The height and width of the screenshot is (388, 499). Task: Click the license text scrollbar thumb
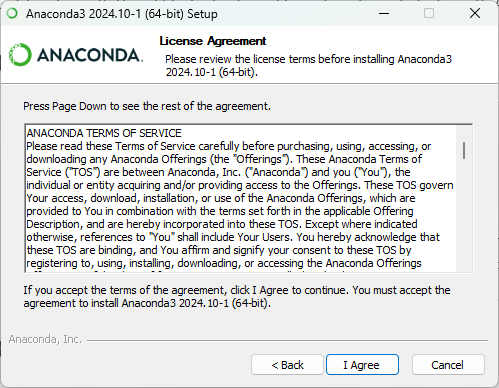click(464, 150)
